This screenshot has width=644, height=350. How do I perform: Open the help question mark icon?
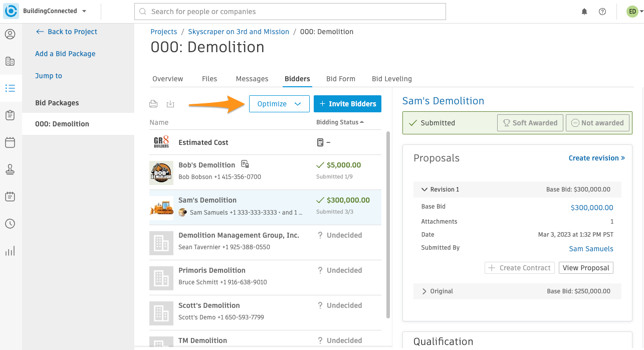602,12
